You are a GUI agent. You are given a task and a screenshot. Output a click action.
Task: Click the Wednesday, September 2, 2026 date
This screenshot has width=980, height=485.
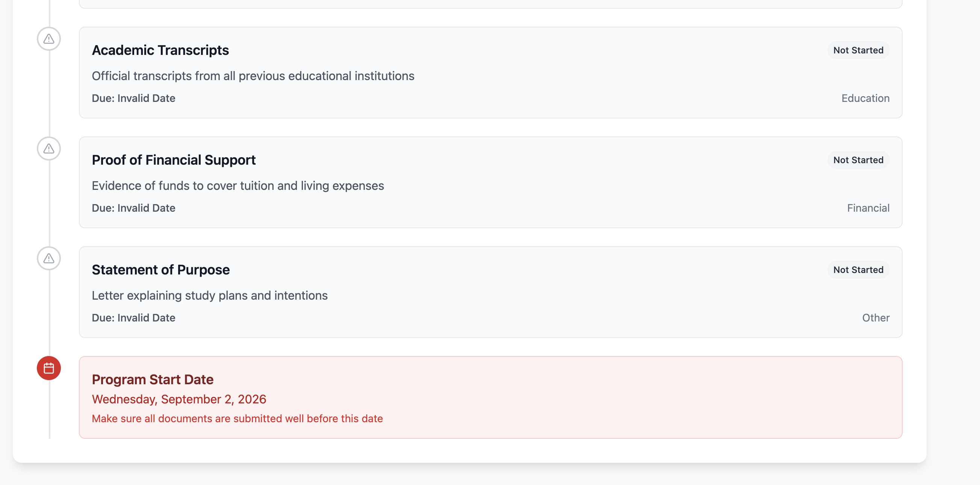179,399
